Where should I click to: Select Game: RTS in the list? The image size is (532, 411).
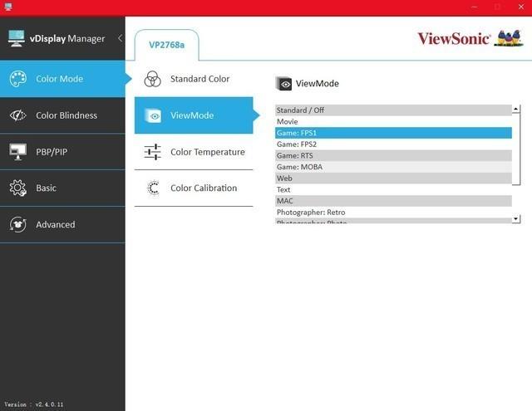[393, 155]
